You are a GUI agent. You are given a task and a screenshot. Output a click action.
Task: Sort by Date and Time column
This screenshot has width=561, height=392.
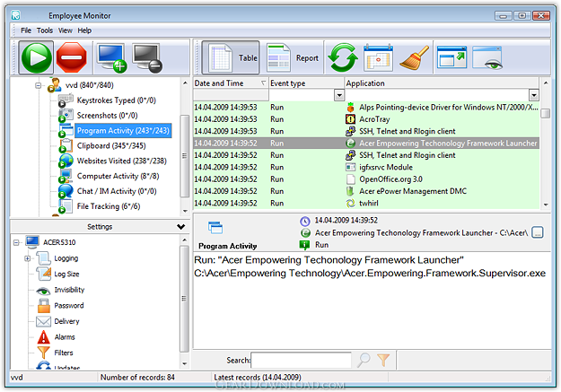pyautogui.click(x=231, y=83)
